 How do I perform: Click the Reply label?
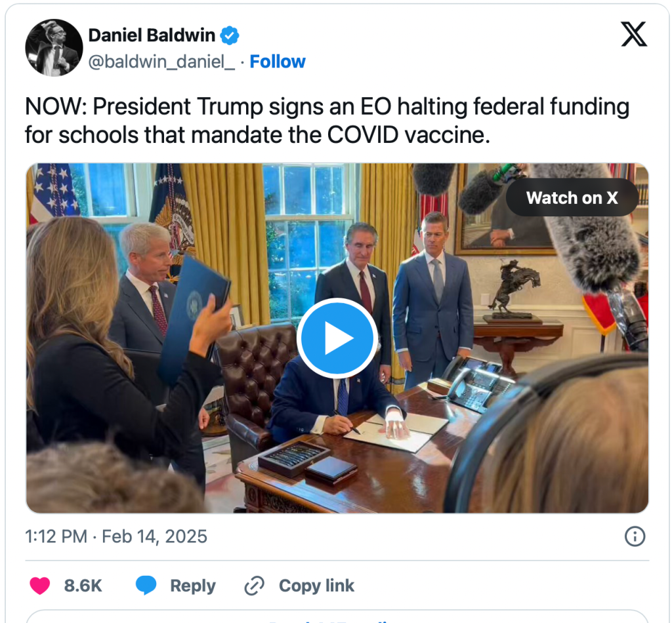(193, 586)
